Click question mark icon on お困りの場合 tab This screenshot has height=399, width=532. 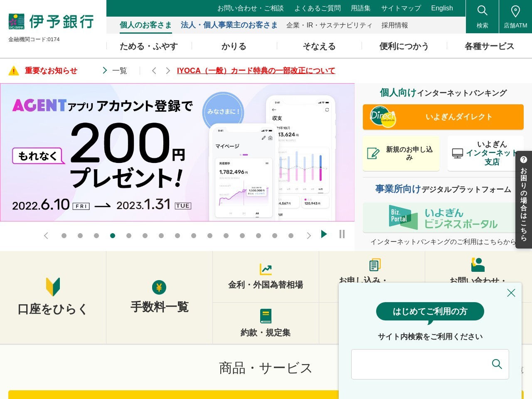[524, 160]
